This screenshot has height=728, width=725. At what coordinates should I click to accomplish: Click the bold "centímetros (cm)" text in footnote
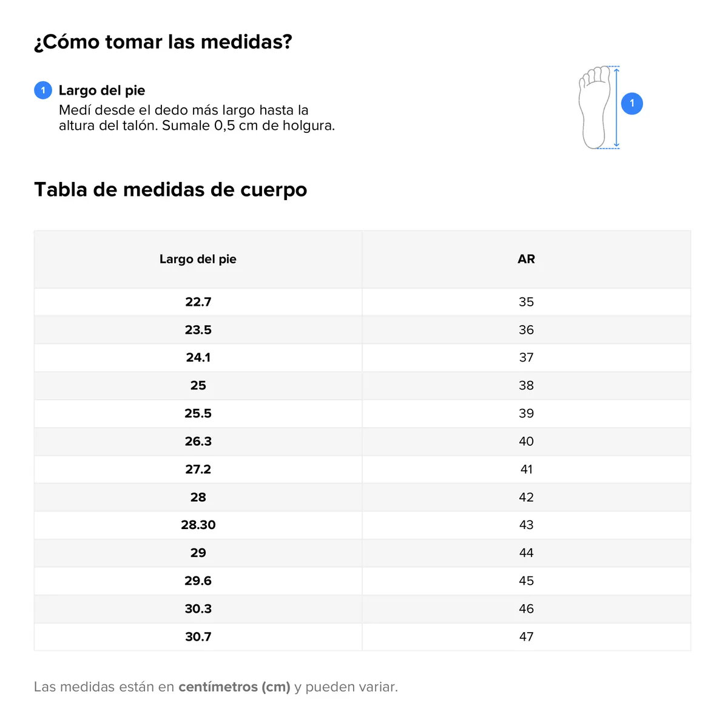point(234,687)
